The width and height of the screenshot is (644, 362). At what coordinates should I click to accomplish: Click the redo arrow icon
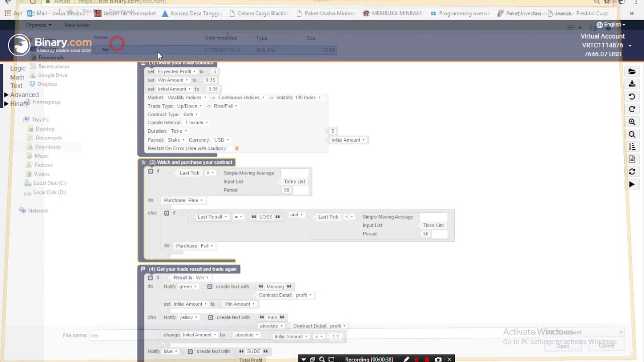632,109
